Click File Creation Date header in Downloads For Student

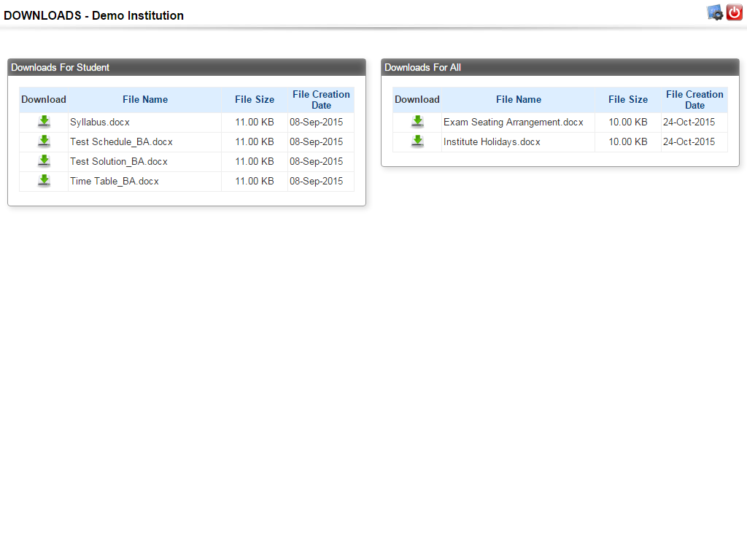(x=321, y=99)
